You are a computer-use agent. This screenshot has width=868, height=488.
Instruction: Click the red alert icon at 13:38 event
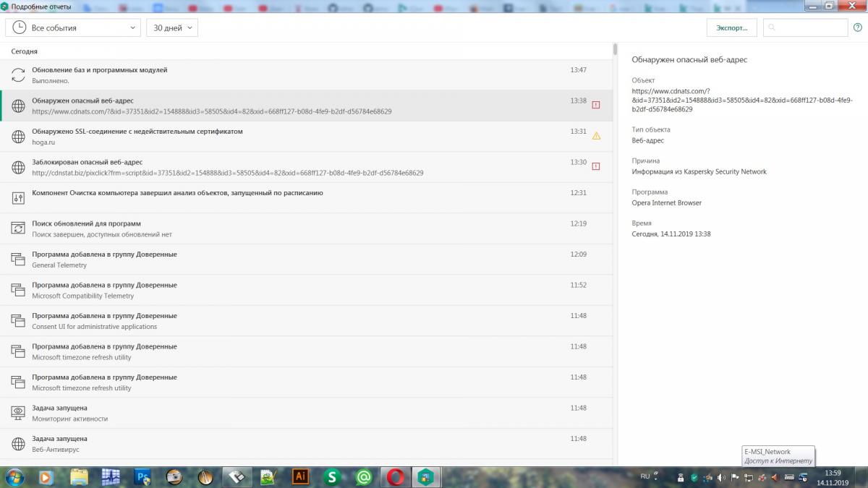click(596, 105)
